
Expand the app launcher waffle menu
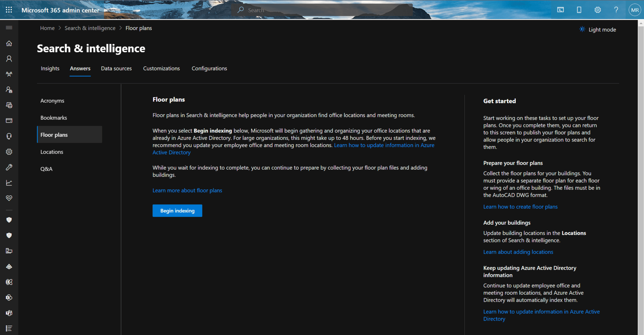[x=9, y=10]
